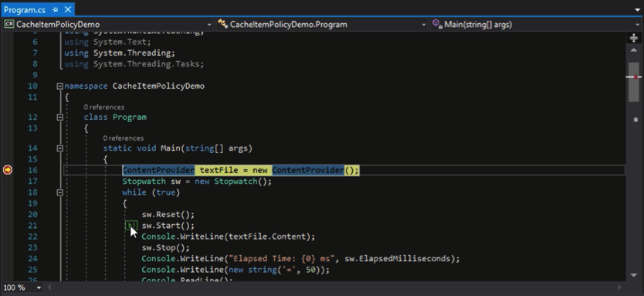This screenshot has width=644, height=296.
Task: Click the vertical scrollbar up arrow
Action: [x=634, y=50]
